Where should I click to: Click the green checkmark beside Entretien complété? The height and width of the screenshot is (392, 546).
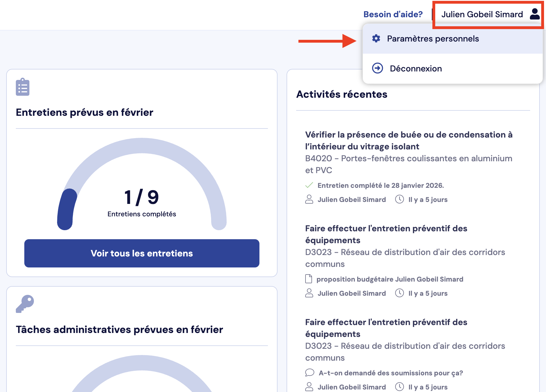[x=309, y=185]
